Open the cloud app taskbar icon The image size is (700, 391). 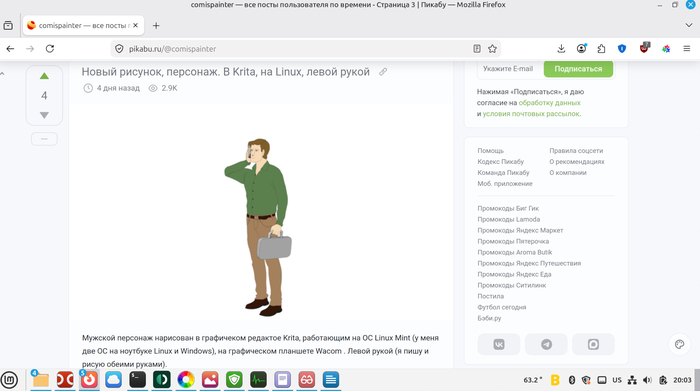[x=113, y=380]
